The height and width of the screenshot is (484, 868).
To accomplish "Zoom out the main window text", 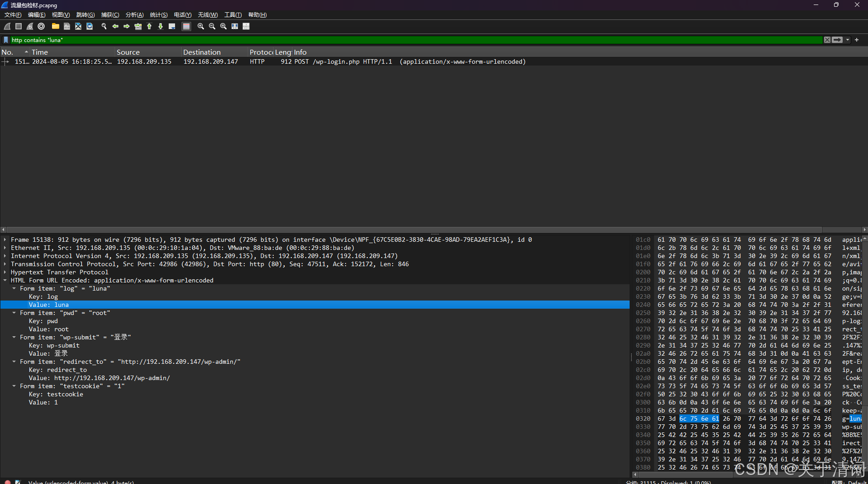I will [212, 27].
